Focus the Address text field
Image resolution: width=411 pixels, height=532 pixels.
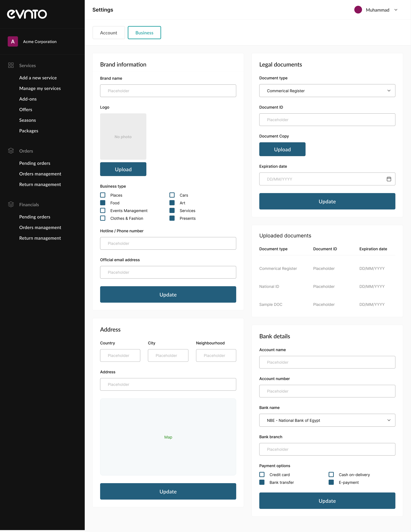coord(168,384)
